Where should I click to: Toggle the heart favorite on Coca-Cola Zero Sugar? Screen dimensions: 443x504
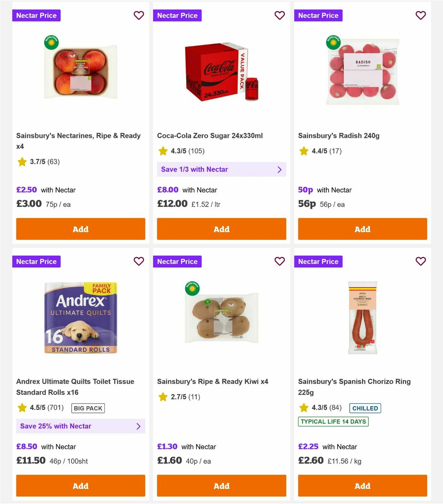[x=280, y=15]
